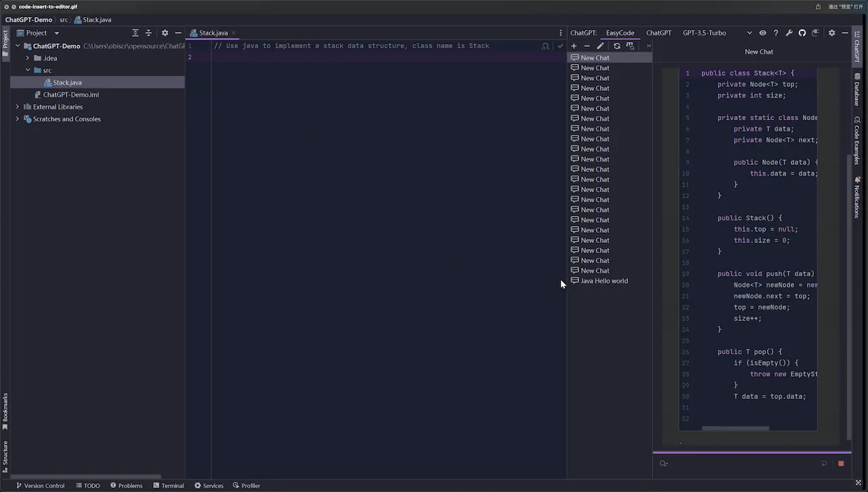This screenshot has width=868, height=492.
Task: Show more chat toolbar actions (double chevron)
Action: pos(648,46)
